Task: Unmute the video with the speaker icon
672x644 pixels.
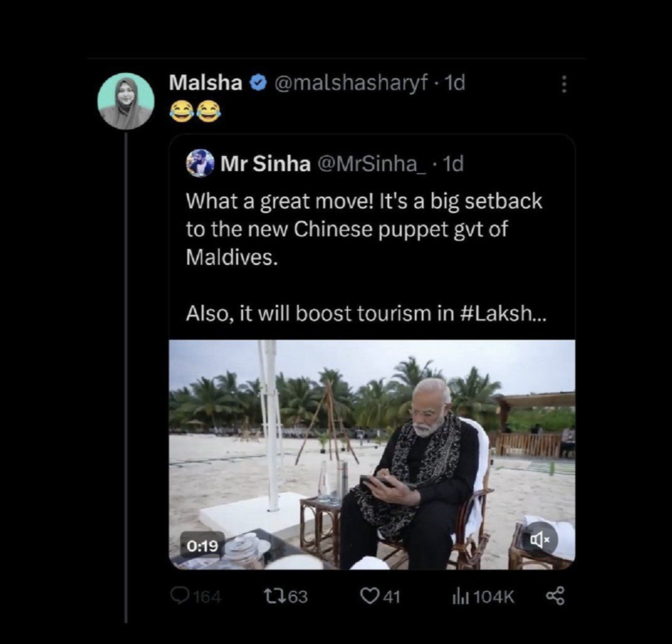Action: (539, 539)
